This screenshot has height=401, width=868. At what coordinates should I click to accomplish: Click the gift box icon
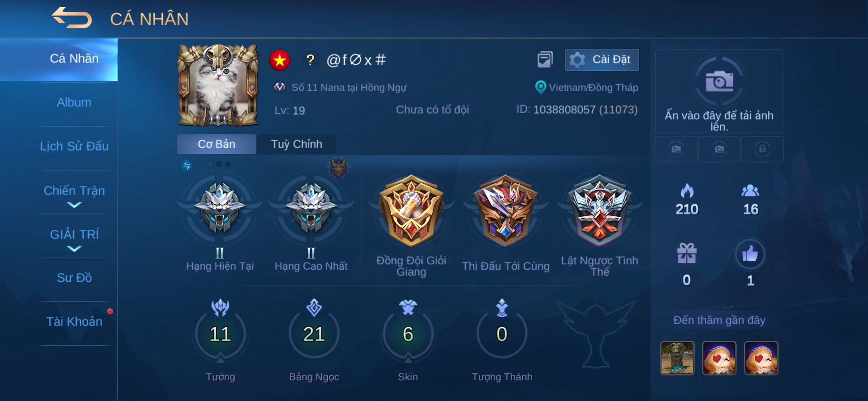click(686, 253)
